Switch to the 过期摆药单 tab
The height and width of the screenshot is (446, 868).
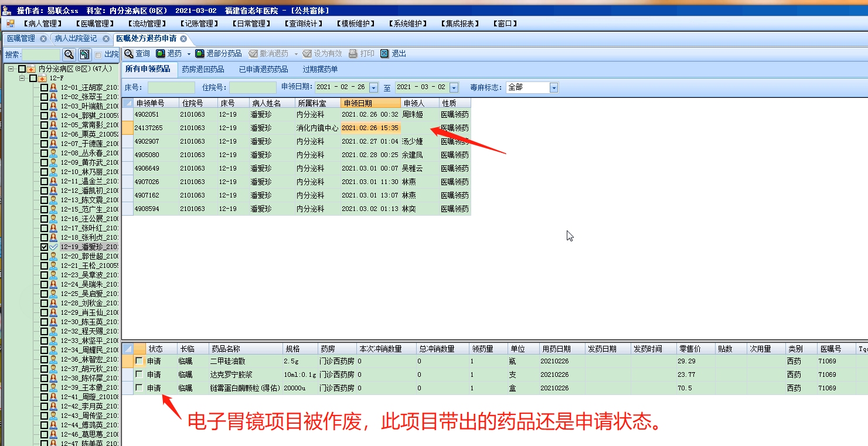click(320, 69)
